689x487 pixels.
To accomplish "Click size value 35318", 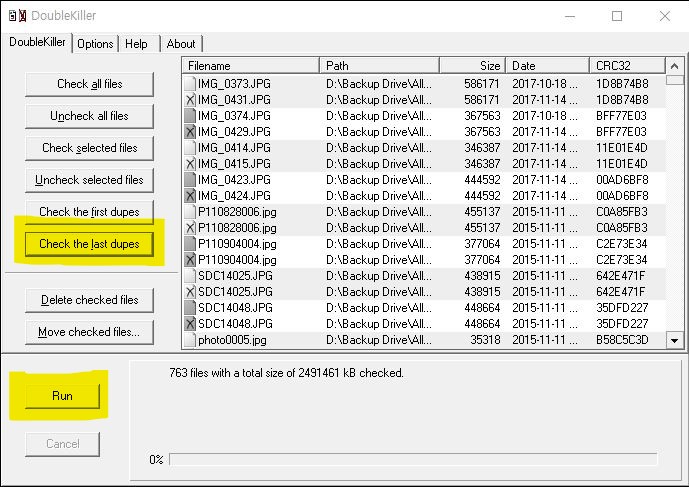I will click(485, 340).
